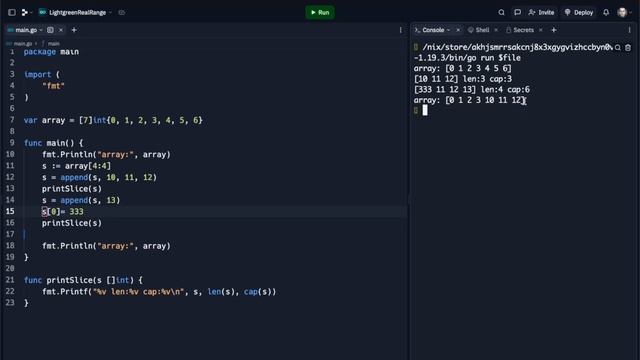Click the fmt.Printf statement on line 22

tap(159, 291)
